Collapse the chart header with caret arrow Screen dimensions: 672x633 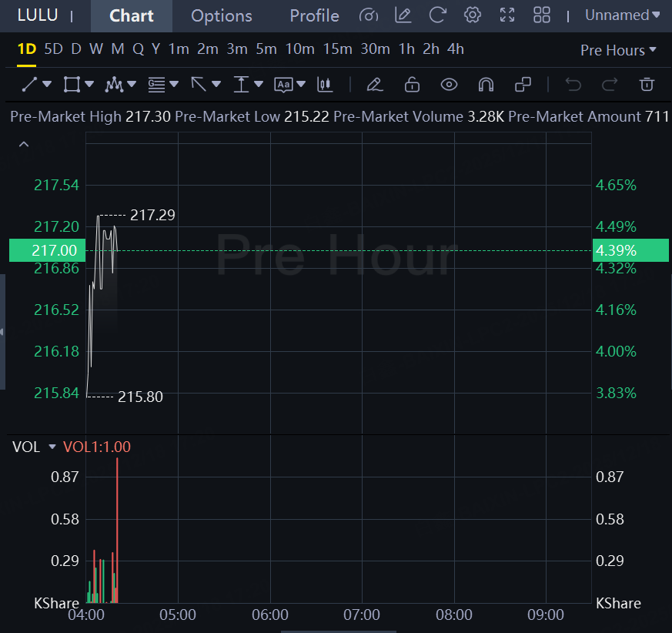24,145
